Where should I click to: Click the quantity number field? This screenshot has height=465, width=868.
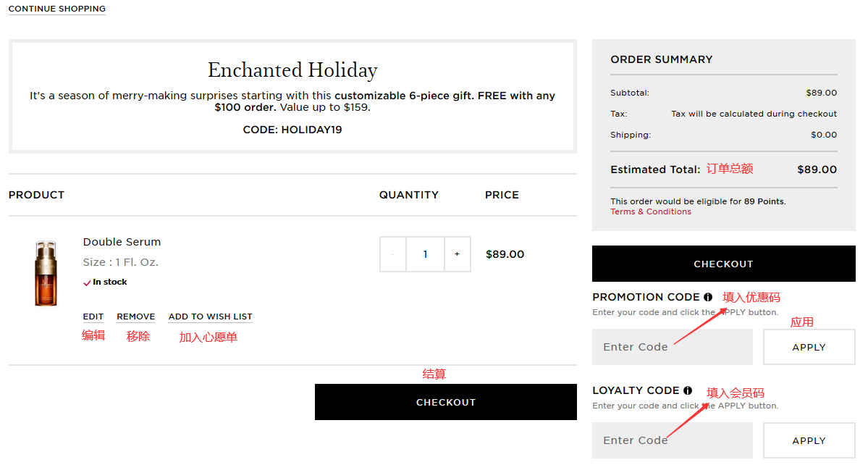tap(425, 254)
